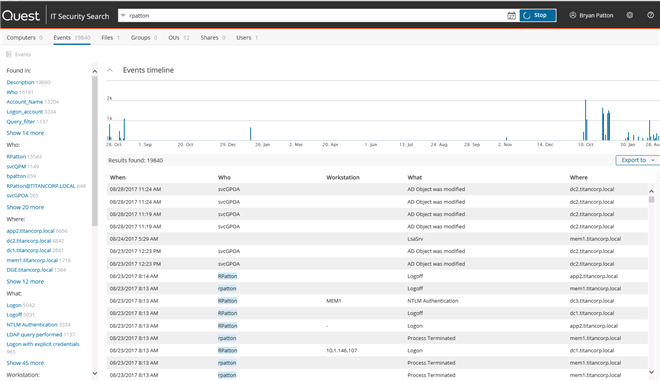Collapse the Events timeline chevron
The width and height of the screenshot is (660, 381).
pos(110,70)
